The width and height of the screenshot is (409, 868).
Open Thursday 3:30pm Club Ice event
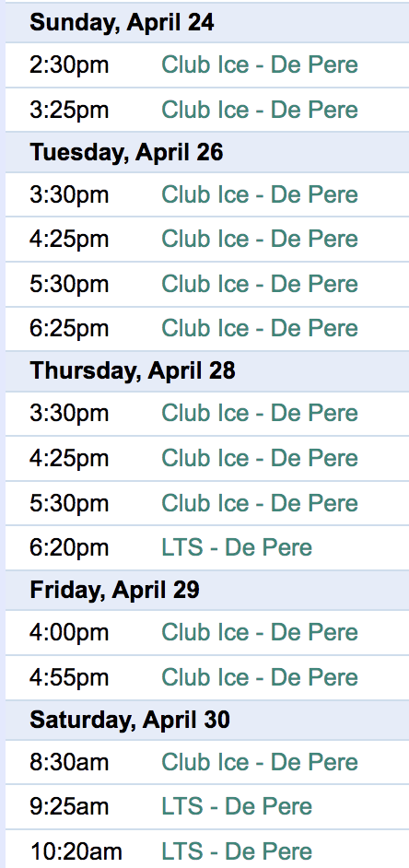pyautogui.click(x=260, y=414)
